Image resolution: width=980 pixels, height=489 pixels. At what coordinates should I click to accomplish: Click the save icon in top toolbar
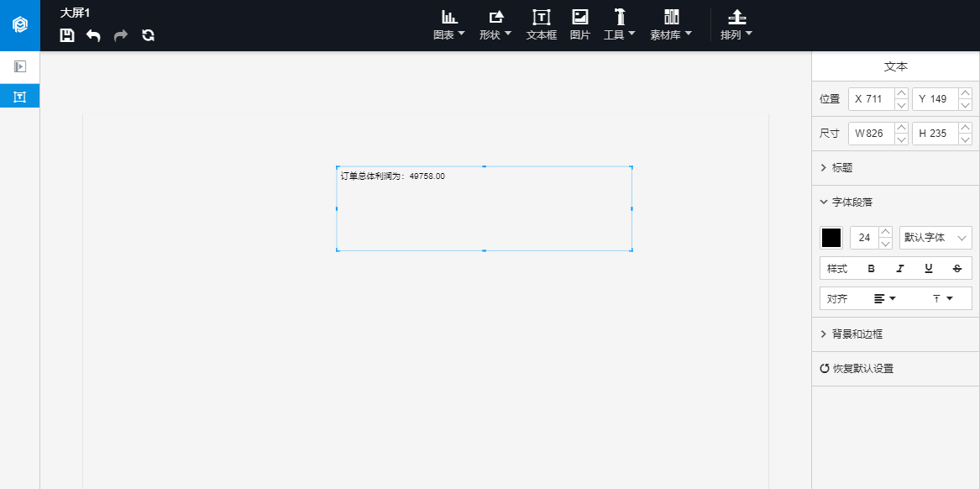coord(67,35)
